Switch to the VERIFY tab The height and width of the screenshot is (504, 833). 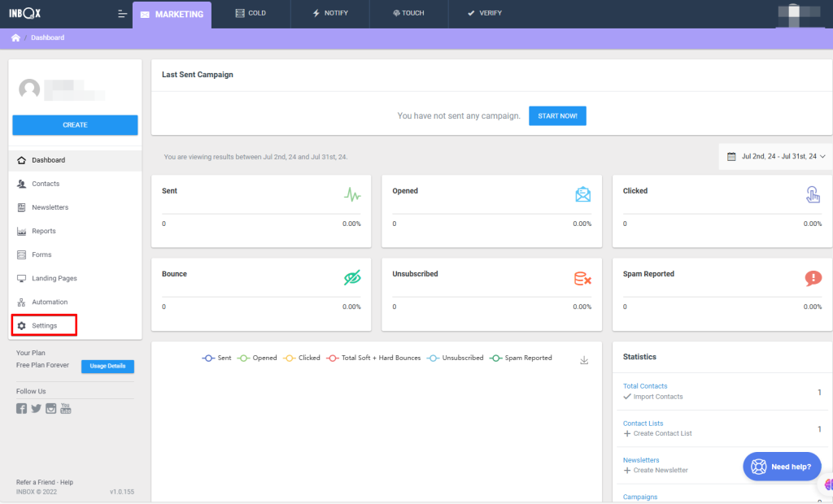click(x=484, y=14)
